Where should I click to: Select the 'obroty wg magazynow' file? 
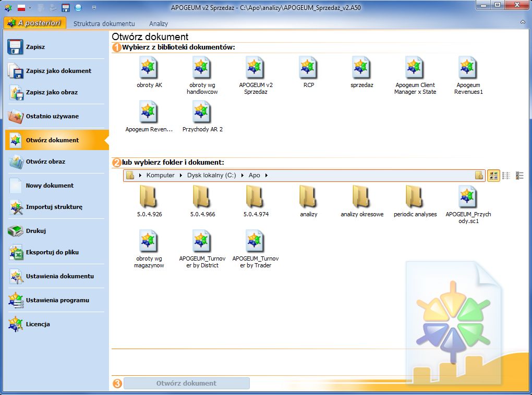[149, 249]
